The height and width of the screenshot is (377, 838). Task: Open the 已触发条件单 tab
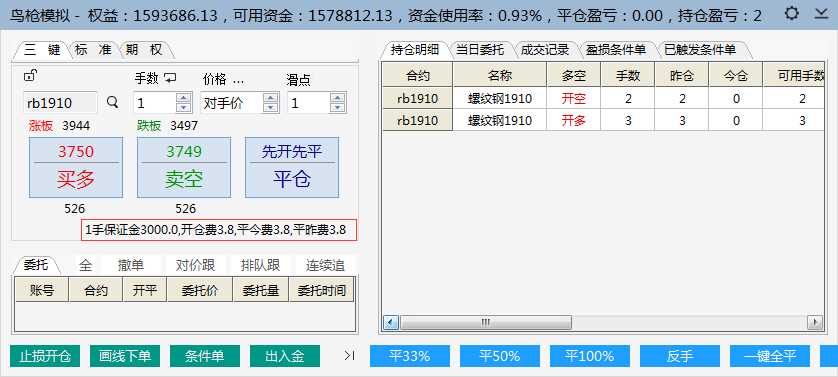(x=700, y=50)
